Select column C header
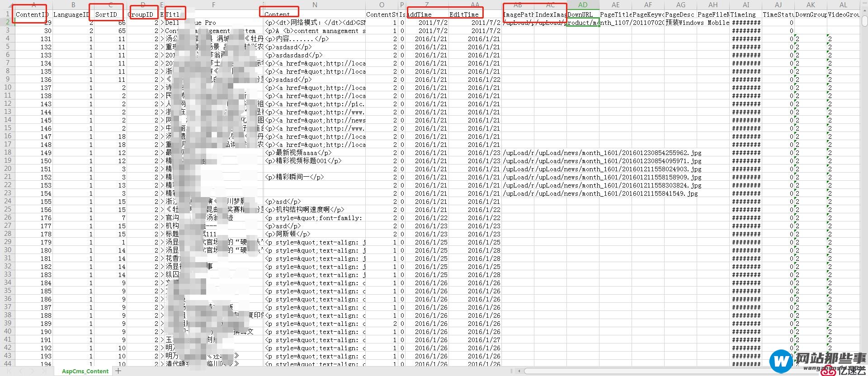The image size is (868, 376). 110,5
